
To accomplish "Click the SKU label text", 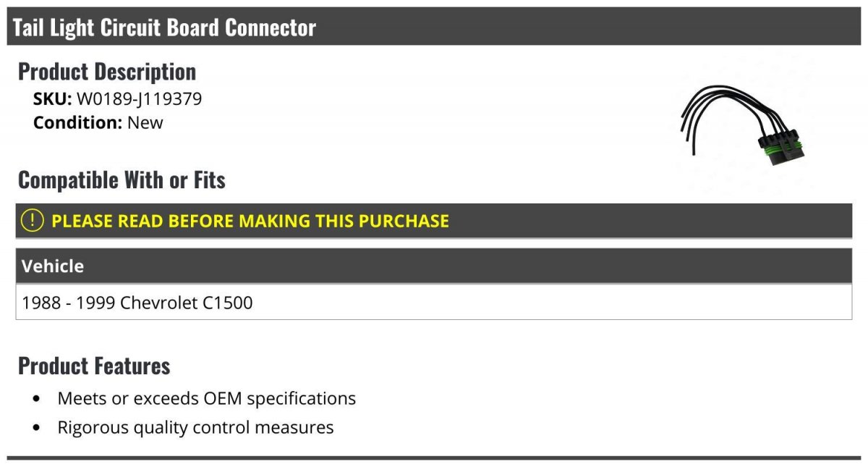I will click(x=53, y=98).
